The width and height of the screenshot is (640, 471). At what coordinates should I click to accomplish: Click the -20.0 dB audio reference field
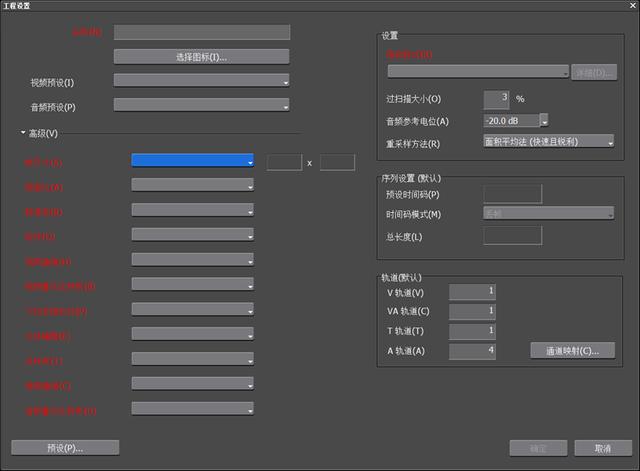tap(511, 121)
